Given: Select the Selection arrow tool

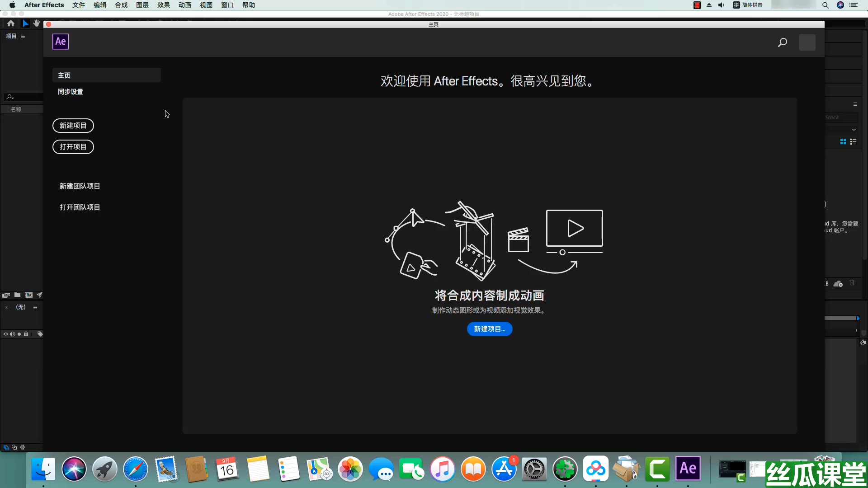Looking at the screenshot, I should pos(25,23).
